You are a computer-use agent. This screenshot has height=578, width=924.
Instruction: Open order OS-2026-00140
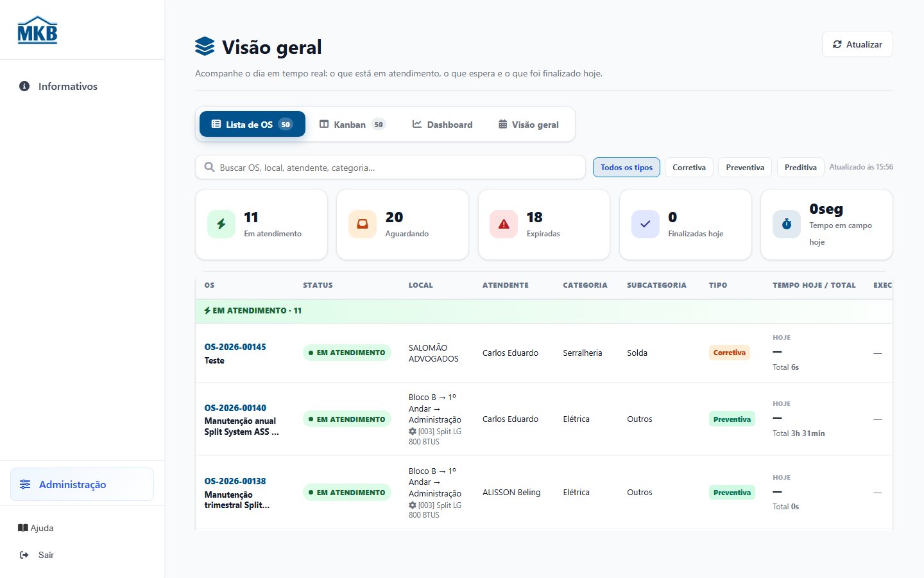(x=235, y=408)
